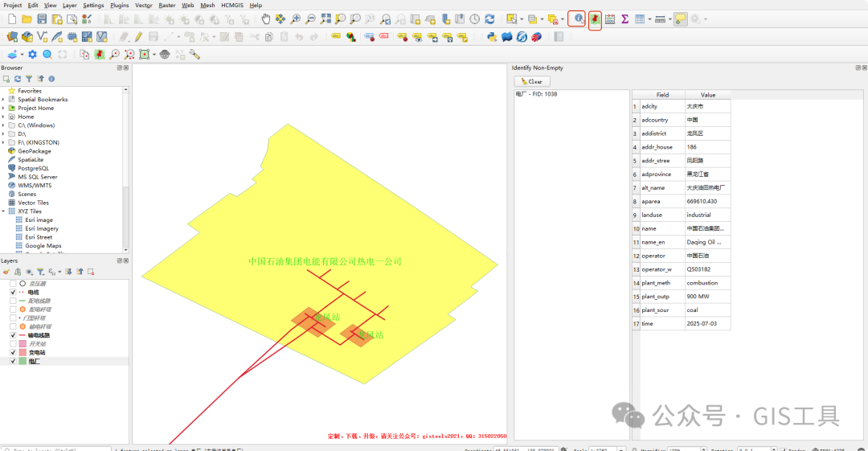The image size is (868, 451).
Task: Enable the 门型杆塔 layer checkbox
Action: click(x=14, y=318)
